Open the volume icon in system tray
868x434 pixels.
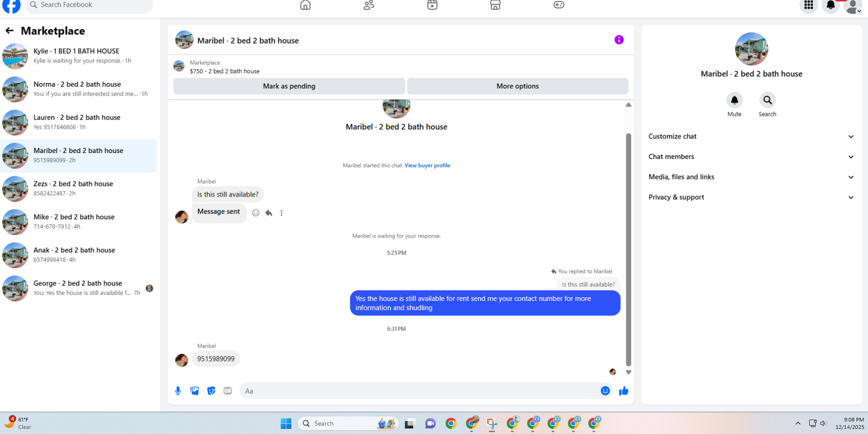(824, 423)
